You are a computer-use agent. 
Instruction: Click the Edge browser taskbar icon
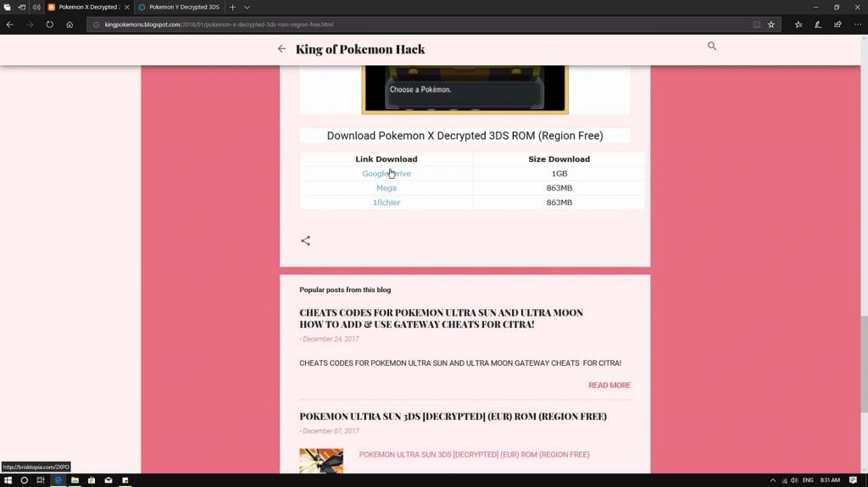[58, 480]
